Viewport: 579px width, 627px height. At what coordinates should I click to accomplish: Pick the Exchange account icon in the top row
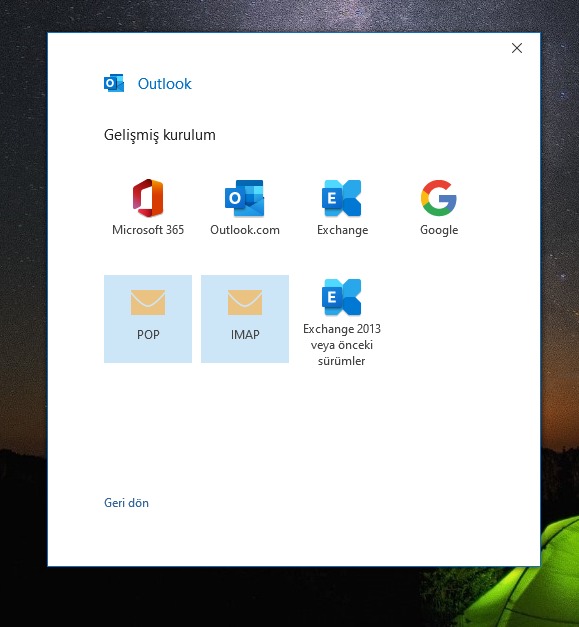341,198
